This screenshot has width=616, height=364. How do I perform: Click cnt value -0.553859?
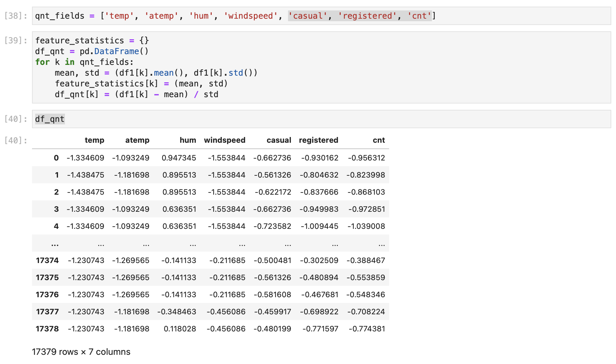pos(366,278)
